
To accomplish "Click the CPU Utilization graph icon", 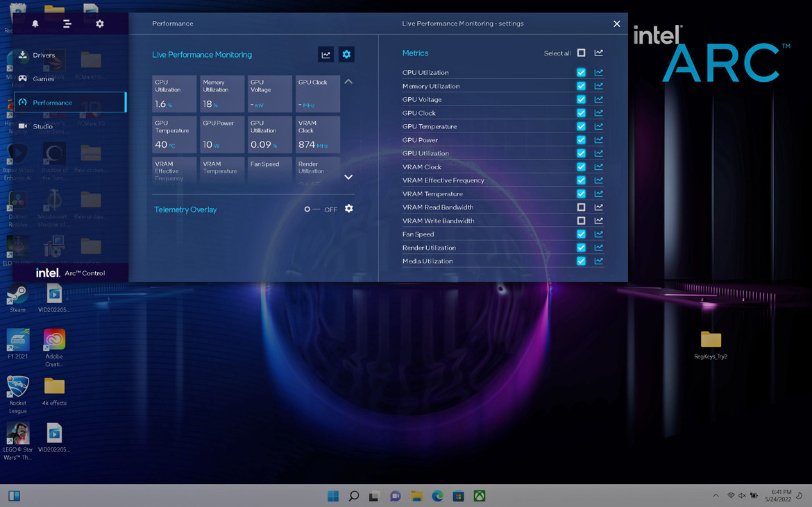I will click(599, 72).
